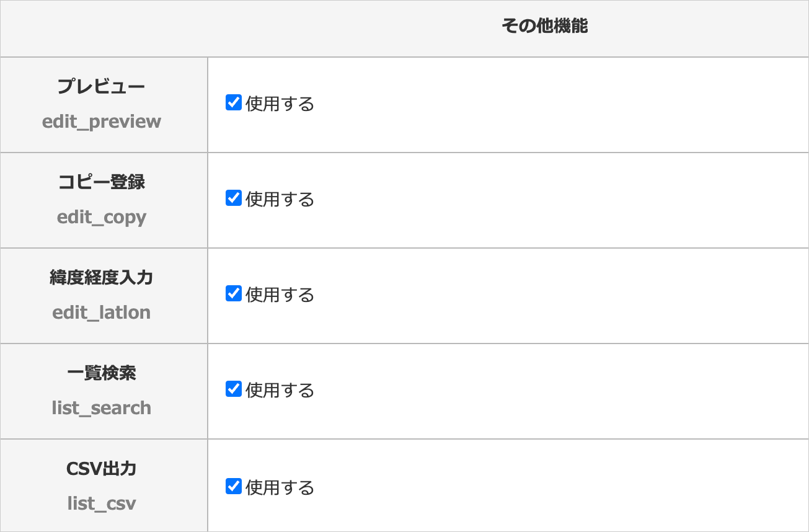This screenshot has height=532, width=809.
Task: Click the edit_copy key text
Action: pyautogui.click(x=102, y=217)
